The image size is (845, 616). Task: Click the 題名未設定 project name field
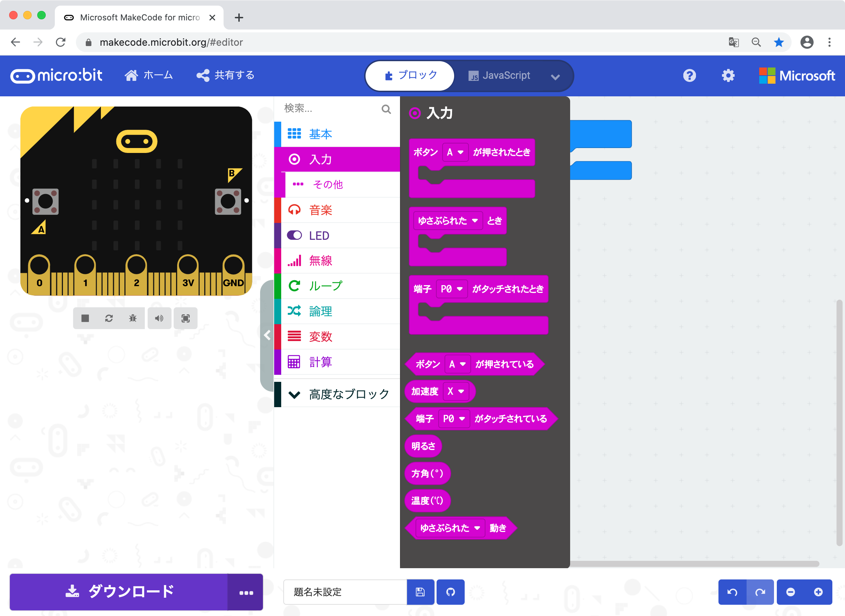pyautogui.click(x=345, y=592)
